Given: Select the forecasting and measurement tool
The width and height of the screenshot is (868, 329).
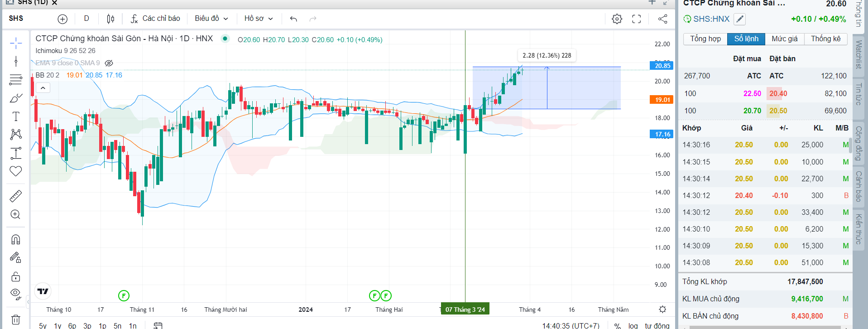Looking at the screenshot, I should coord(16,153).
